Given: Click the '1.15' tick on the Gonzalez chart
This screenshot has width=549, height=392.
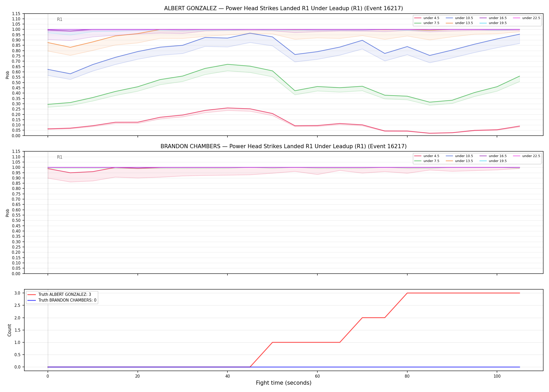Looking at the screenshot, I should pos(16,14).
